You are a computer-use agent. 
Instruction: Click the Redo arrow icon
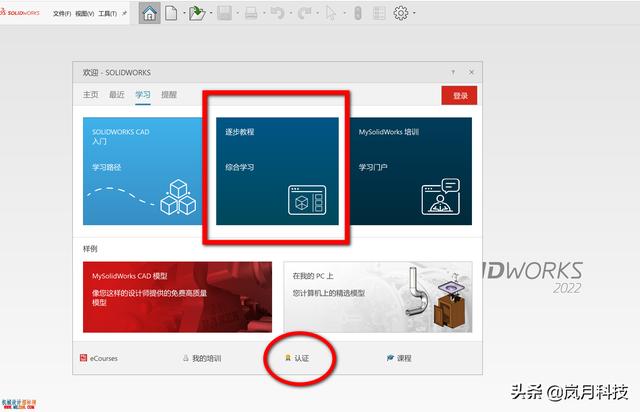point(304,13)
